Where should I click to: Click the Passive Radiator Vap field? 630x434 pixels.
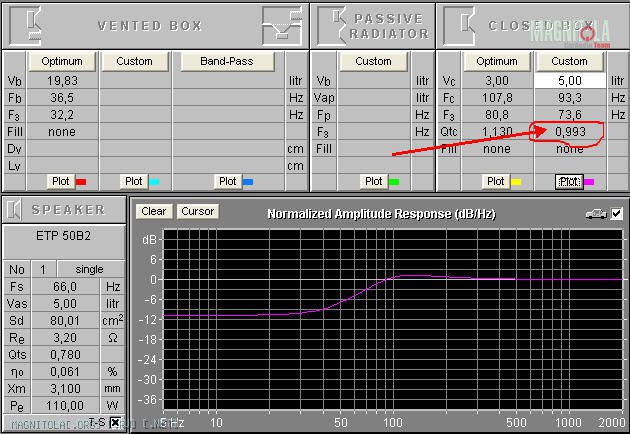click(374, 98)
